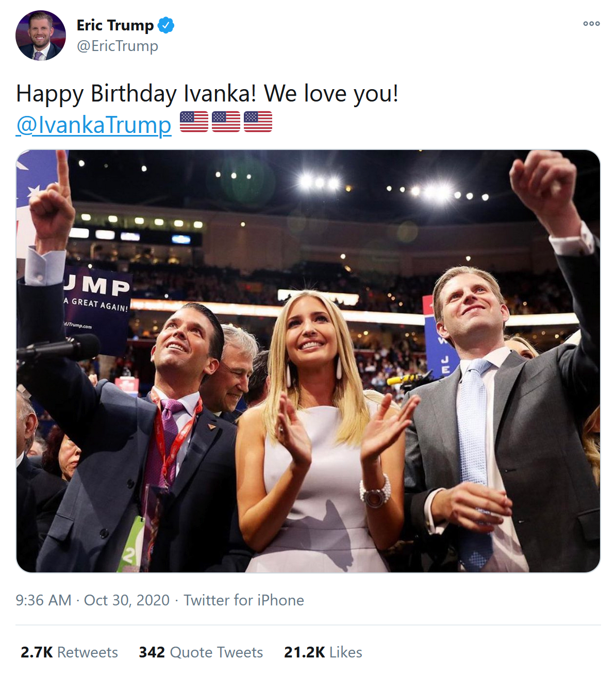The height and width of the screenshot is (676, 616).
Task: Click the @EricTrump handle
Action: 117,46
